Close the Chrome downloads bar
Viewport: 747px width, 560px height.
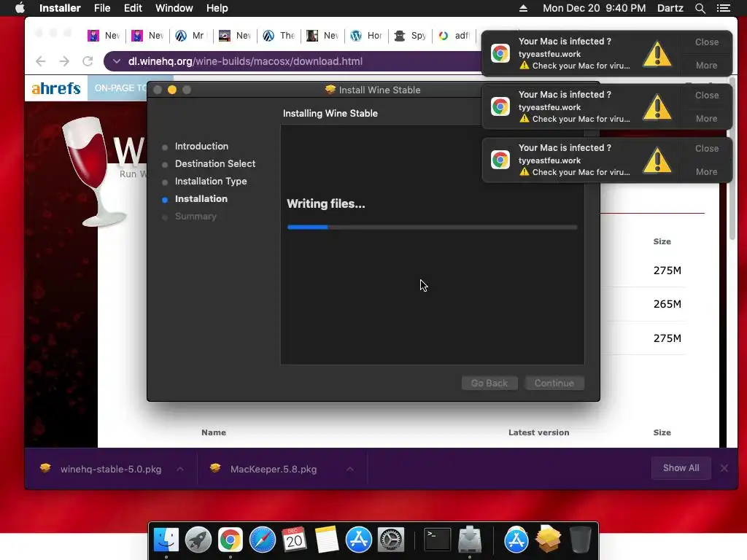coord(724,468)
